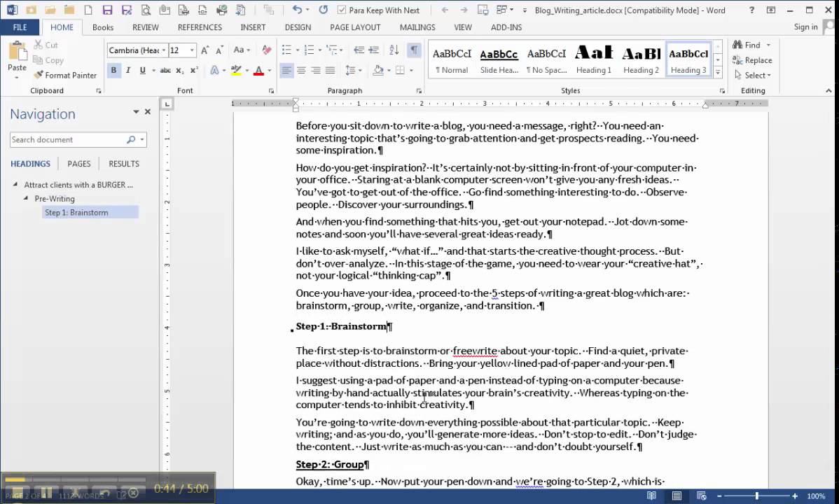The image size is (839, 504).
Task: Toggle Superscript formatting
Action: coord(194,70)
